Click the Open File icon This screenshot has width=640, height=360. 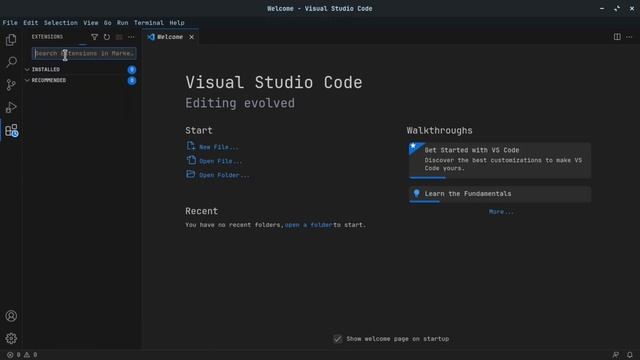(x=191, y=160)
